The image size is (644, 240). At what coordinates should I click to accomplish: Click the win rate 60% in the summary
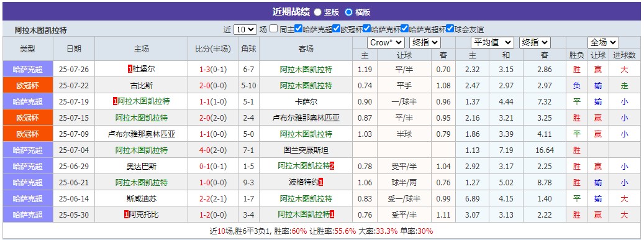tap(299, 231)
